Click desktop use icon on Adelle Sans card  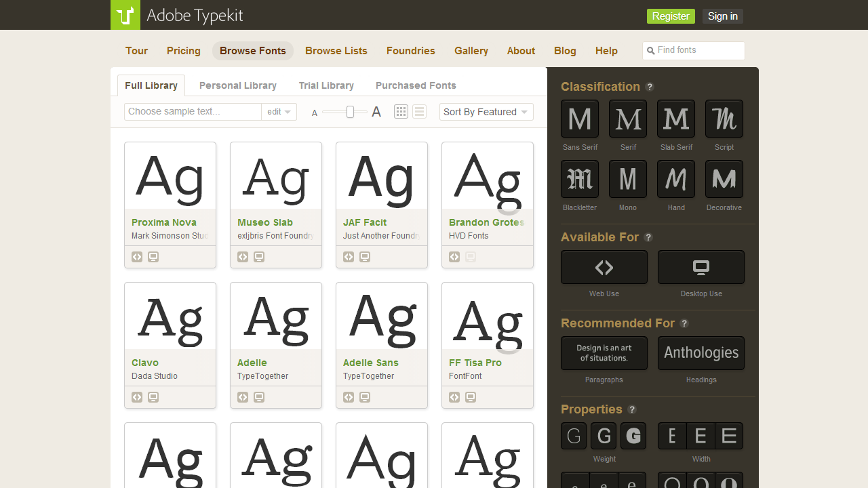tap(365, 397)
